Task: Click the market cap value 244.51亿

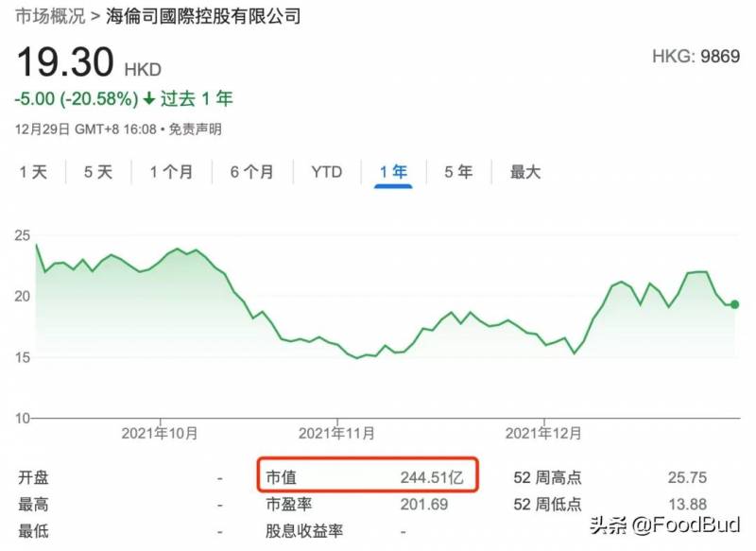Action: (432, 477)
